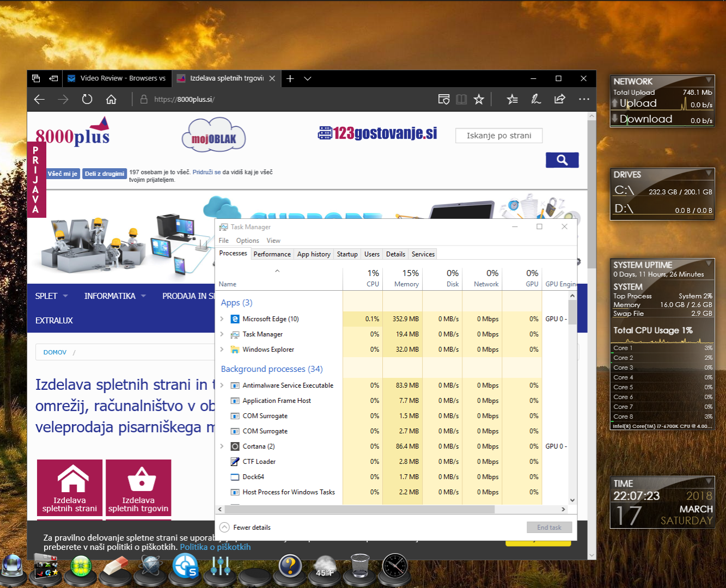Open Edge reading view book icon

click(461, 99)
